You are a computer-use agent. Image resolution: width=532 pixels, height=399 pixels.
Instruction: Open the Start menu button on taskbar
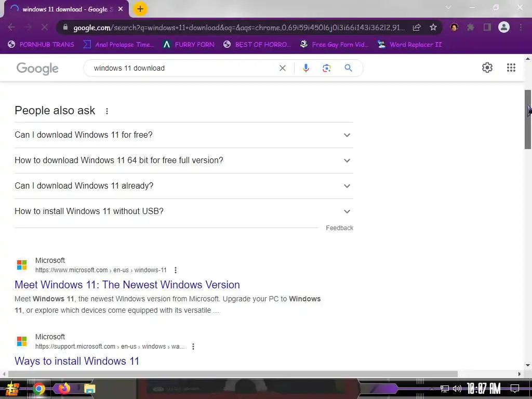tap(12, 389)
